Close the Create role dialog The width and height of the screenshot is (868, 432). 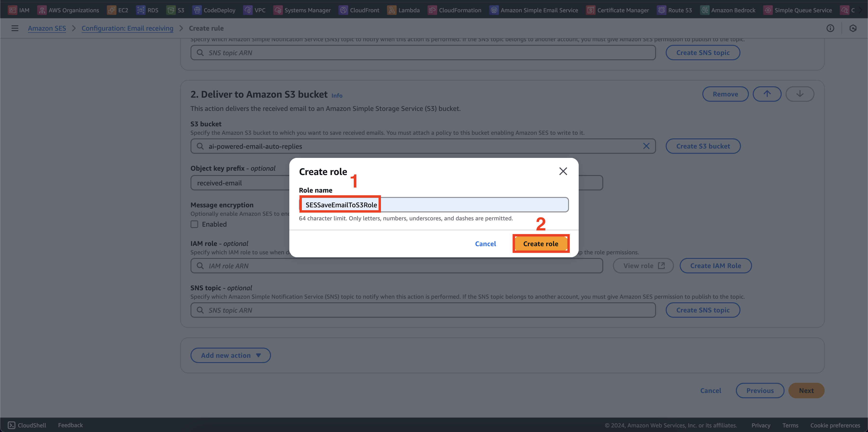coord(563,171)
